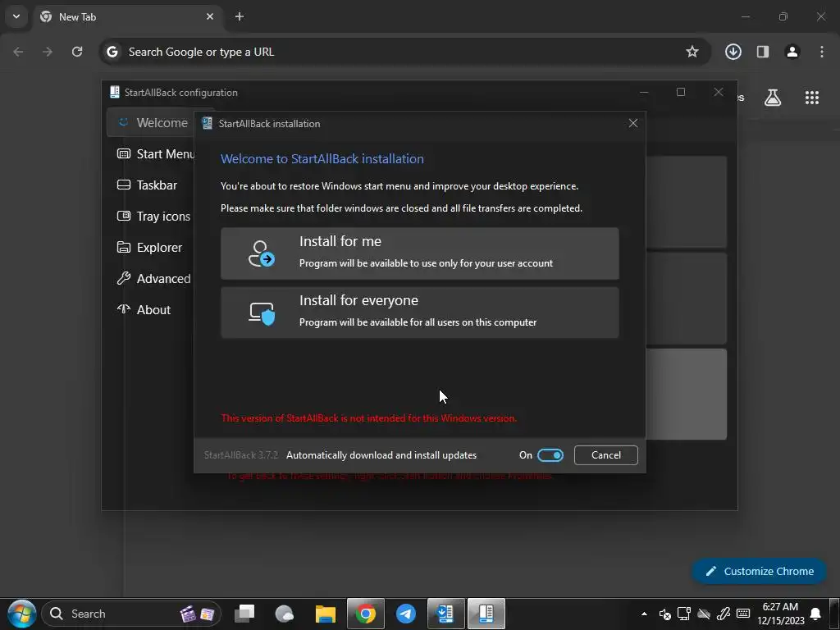Click the weather icon on the taskbar
The width and height of the screenshot is (840, 630).
pyautogui.click(x=285, y=614)
